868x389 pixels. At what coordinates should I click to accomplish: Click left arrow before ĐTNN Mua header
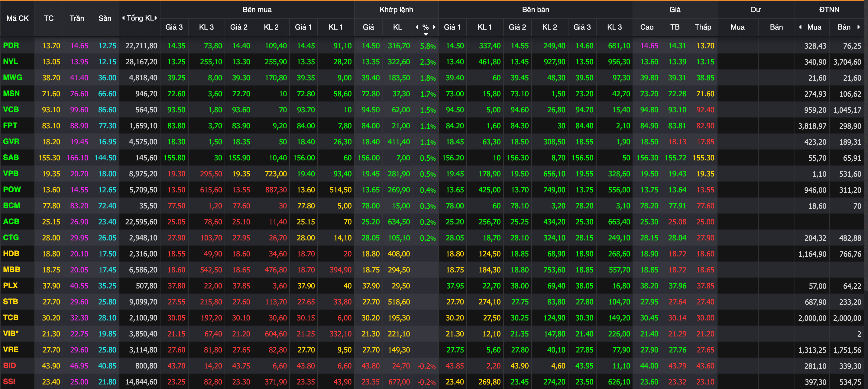pos(800,27)
